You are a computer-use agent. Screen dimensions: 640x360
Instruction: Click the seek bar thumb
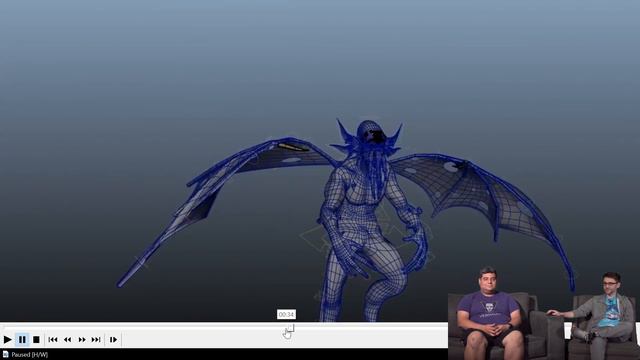290,328
